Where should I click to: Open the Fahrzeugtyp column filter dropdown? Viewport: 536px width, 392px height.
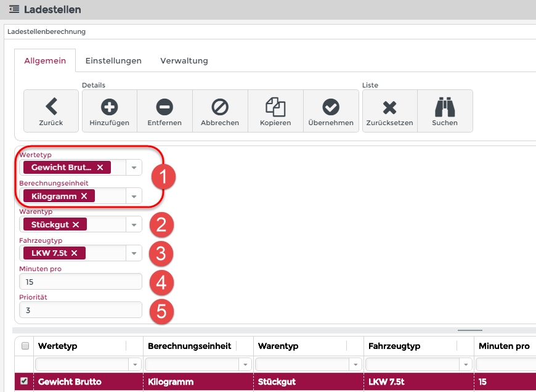[466, 365]
